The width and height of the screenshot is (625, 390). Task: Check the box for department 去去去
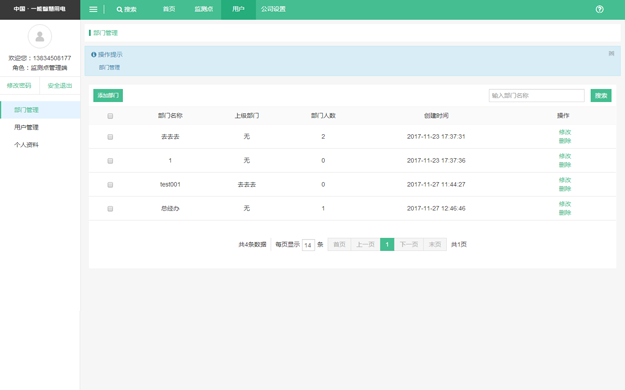pyautogui.click(x=110, y=137)
